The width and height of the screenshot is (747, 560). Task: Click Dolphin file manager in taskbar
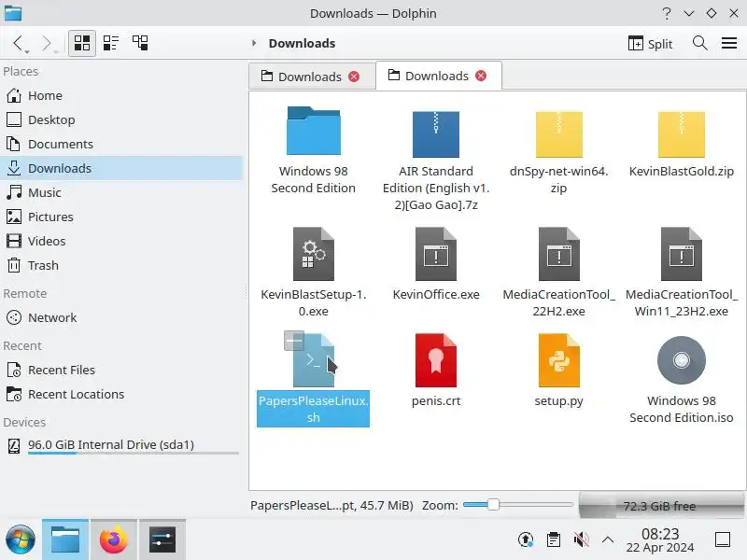[x=65, y=539]
